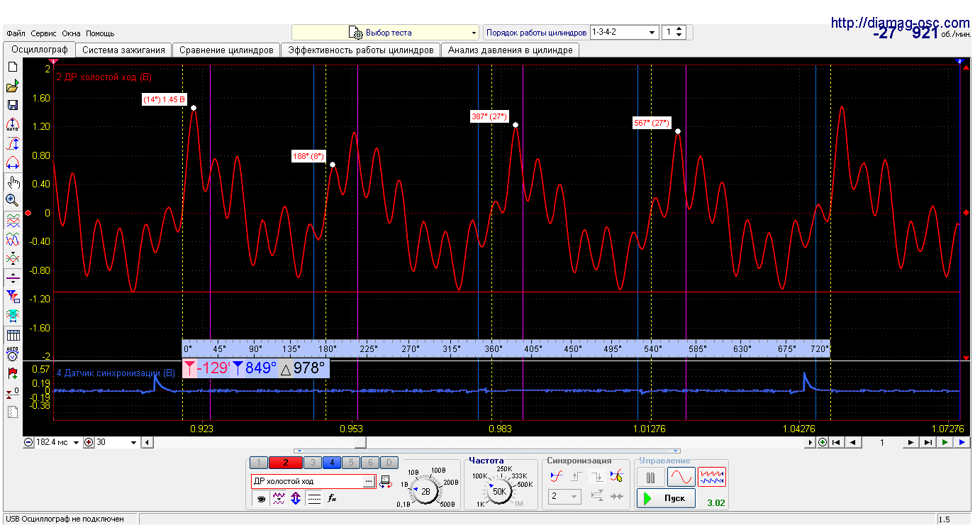The width and height of the screenshot is (980, 528).
Task: Click the ellipsis button of ДР холостой ход field
Action: (369, 480)
